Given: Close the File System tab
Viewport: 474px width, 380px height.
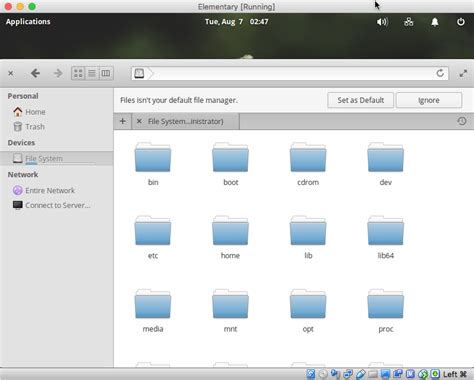Looking at the screenshot, I should (139, 121).
